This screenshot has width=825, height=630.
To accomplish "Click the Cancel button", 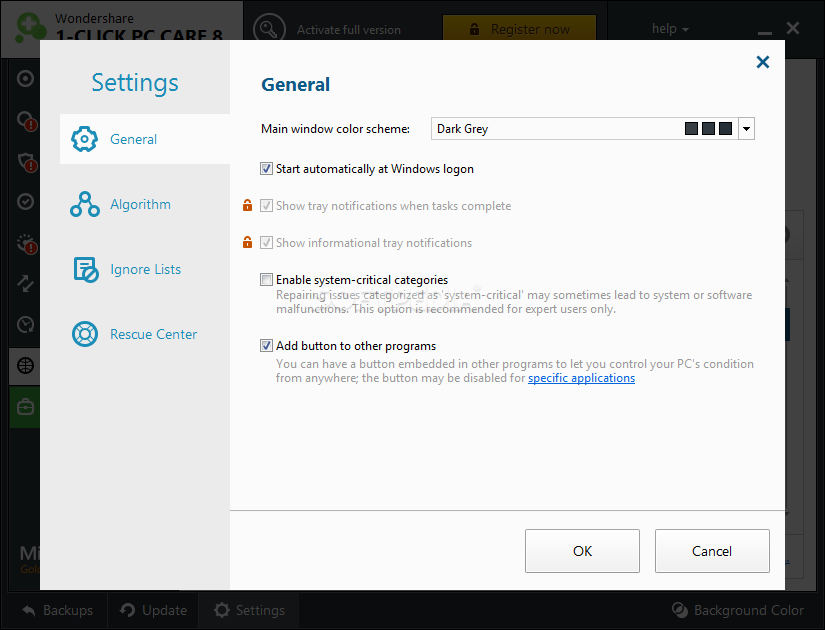I will point(712,551).
